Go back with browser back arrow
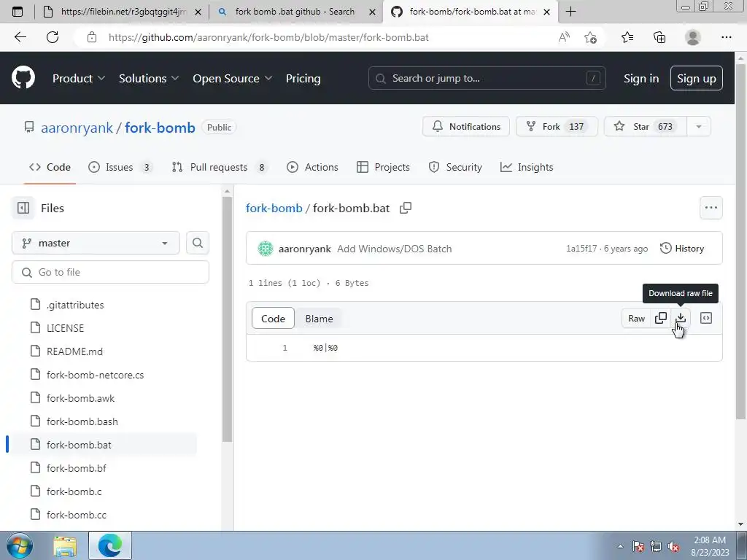Viewport: 747px width, 560px height. (20, 37)
